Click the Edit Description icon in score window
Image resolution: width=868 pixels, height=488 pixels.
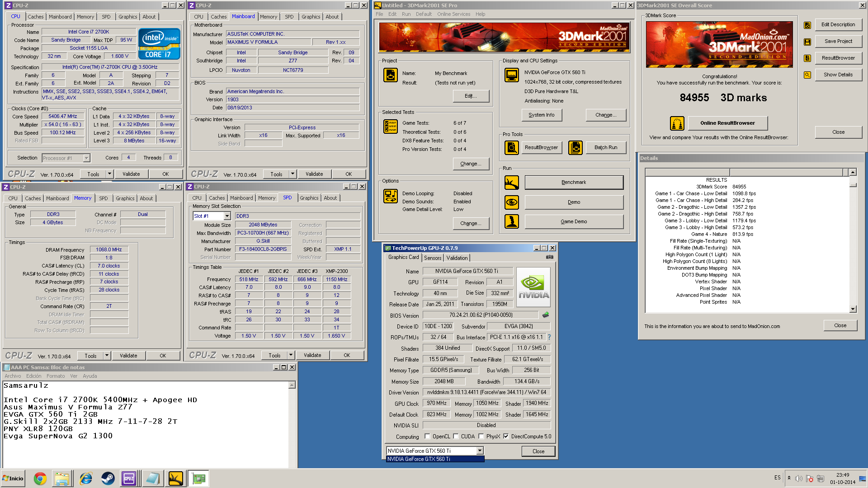[x=807, y=25]
